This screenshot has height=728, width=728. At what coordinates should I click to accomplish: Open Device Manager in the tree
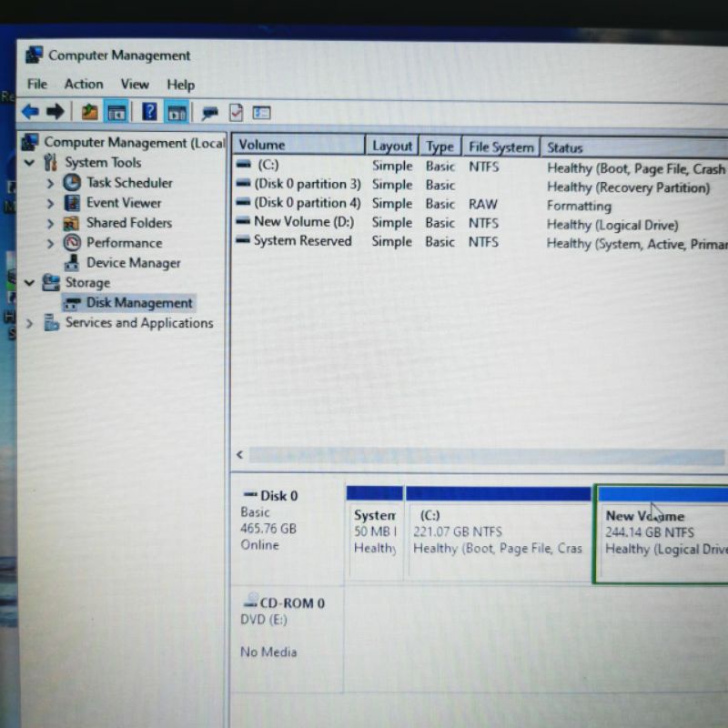[133, 263]
